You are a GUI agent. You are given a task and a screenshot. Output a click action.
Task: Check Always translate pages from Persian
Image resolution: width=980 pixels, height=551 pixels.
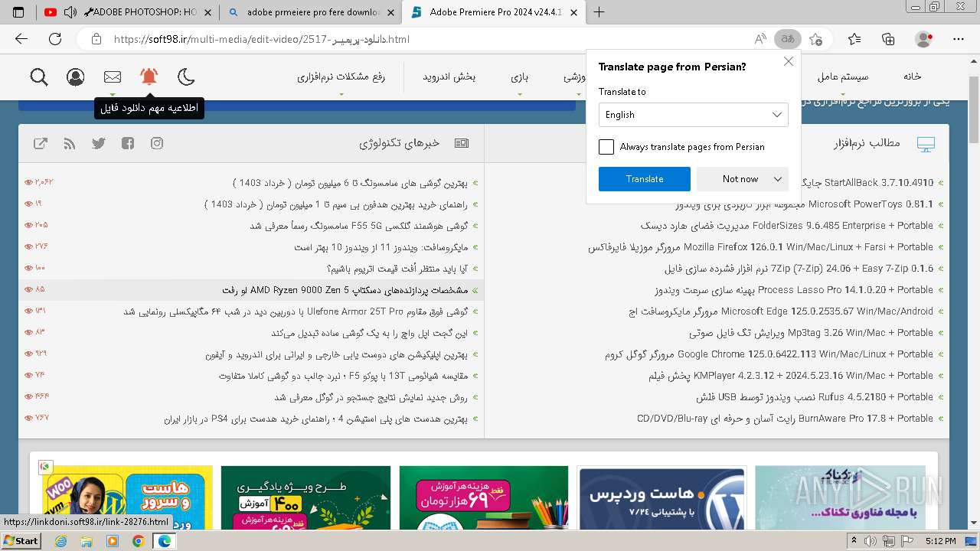[606, 147]
